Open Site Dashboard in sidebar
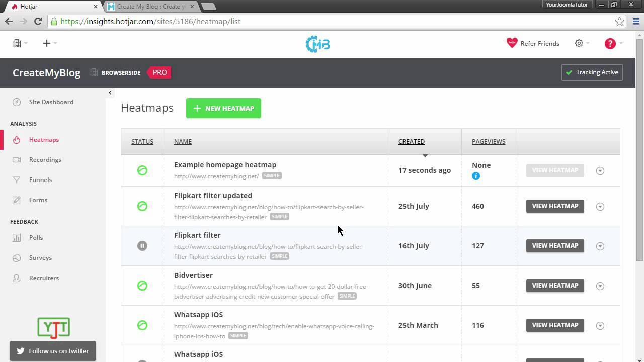The width and height of the screenshot is (644, 362). 51,102
